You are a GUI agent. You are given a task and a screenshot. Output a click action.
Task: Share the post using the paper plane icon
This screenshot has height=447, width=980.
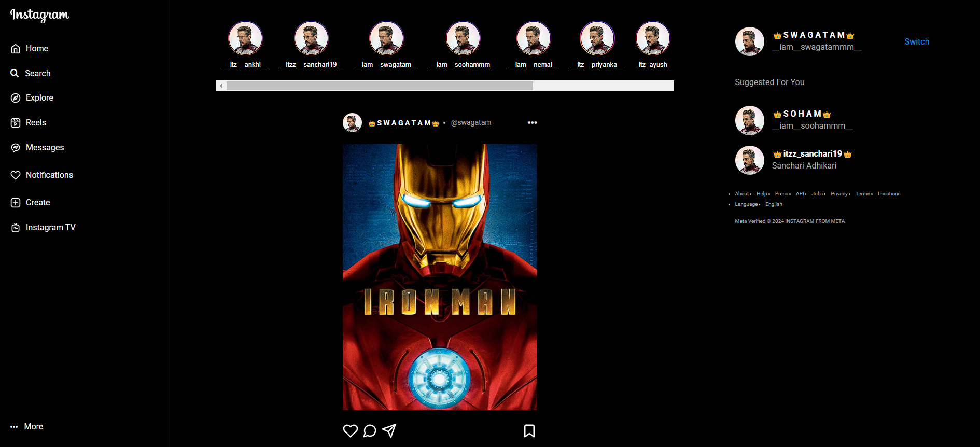tap(389, 431)
